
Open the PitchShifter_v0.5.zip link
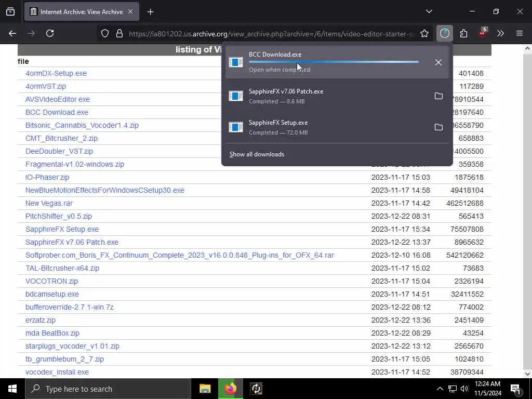click(58, 216)
